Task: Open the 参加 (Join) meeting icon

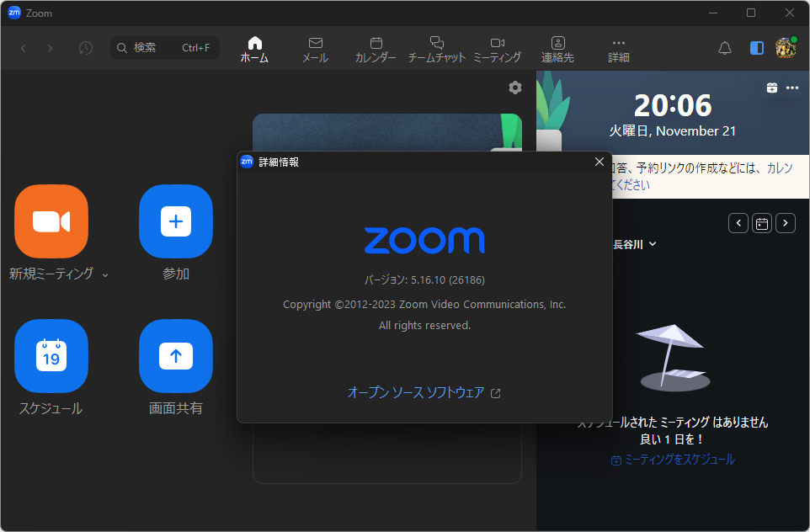Action: 175,221
